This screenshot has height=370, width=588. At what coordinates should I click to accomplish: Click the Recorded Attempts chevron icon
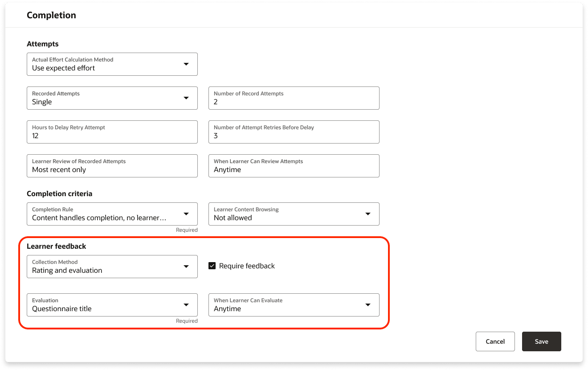click(x=186, y=98)
